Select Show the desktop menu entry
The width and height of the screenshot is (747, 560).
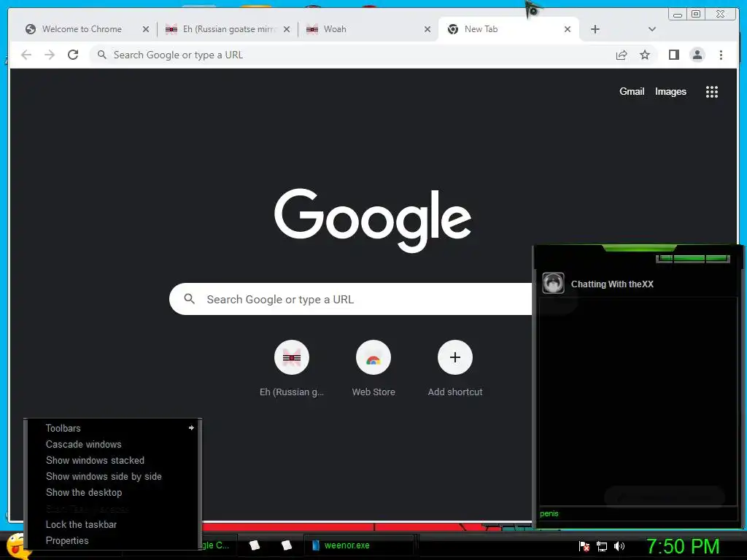pyautogui.click(x=113, y=492)
